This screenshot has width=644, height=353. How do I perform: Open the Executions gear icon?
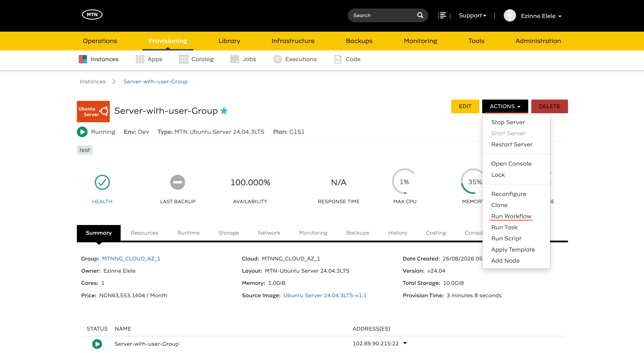pyautogui.click(x=278, y=59)
